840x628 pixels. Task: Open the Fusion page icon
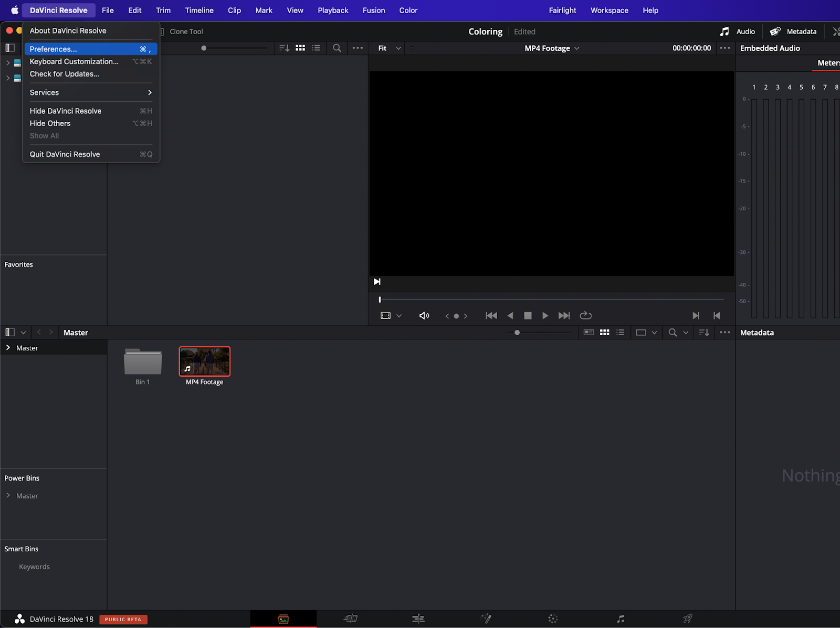coord(486,619)
